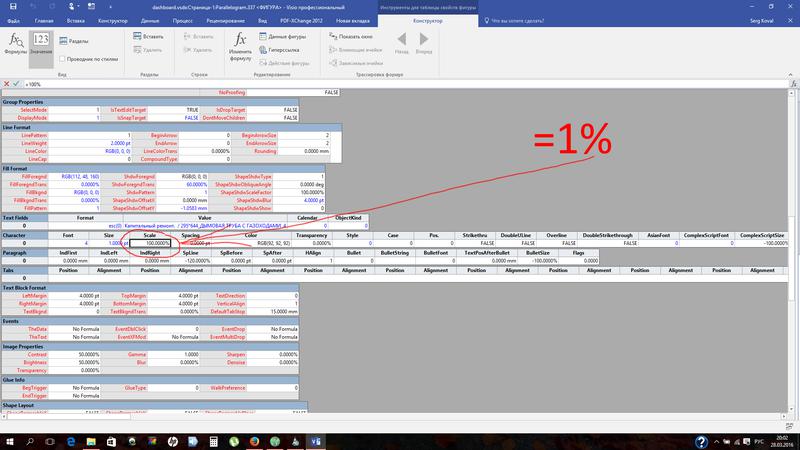
Task: Collapse the ribbon with the arrow
Action: click(x=790, y=74)
